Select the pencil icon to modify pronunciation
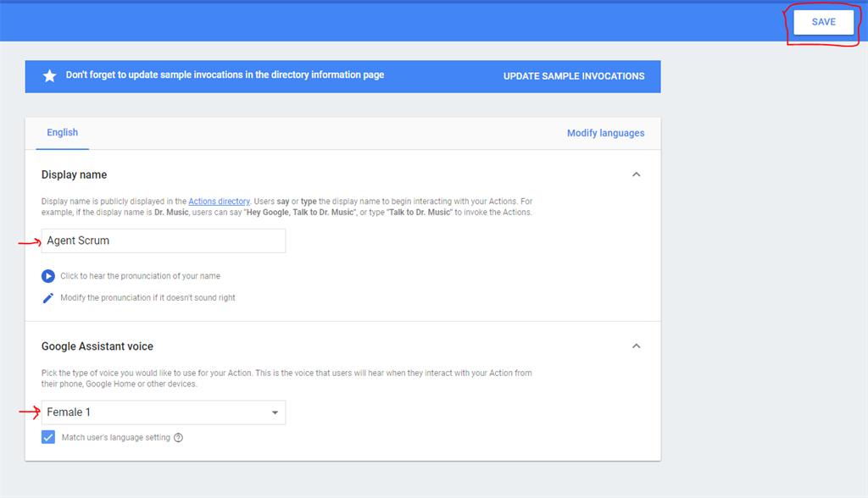The image size is (868, 498). 48,297
